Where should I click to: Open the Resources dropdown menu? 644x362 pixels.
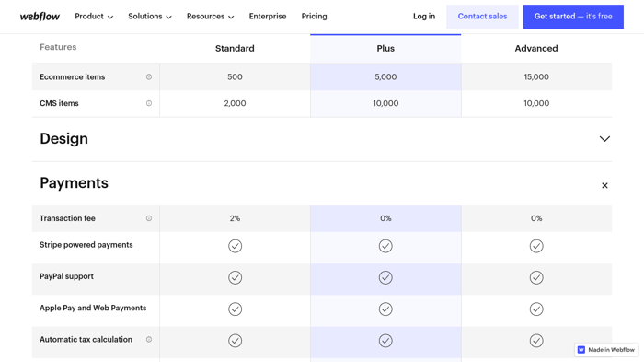(x=210, y=17)
